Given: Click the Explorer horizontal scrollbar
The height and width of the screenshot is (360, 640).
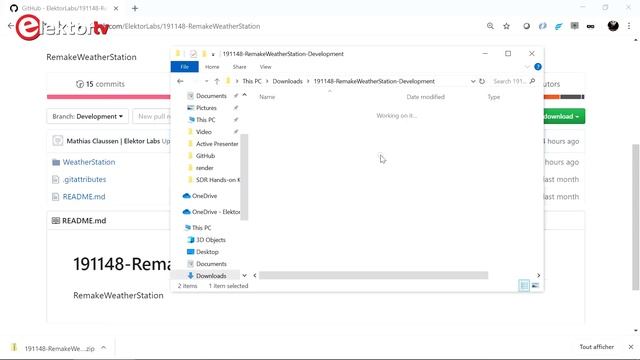Looking at the screenshot, I should click(x=373, y=276).
